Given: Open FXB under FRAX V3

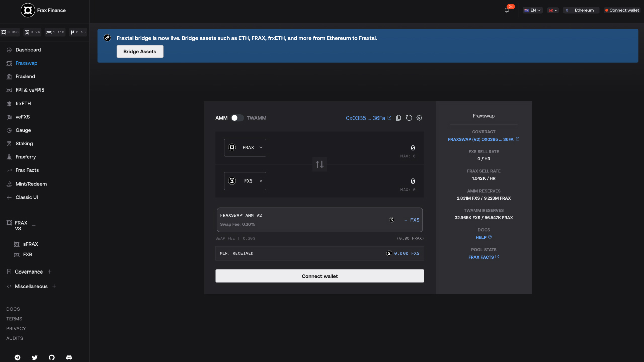Looking at the screenshot, I should (x=27, y=254).
